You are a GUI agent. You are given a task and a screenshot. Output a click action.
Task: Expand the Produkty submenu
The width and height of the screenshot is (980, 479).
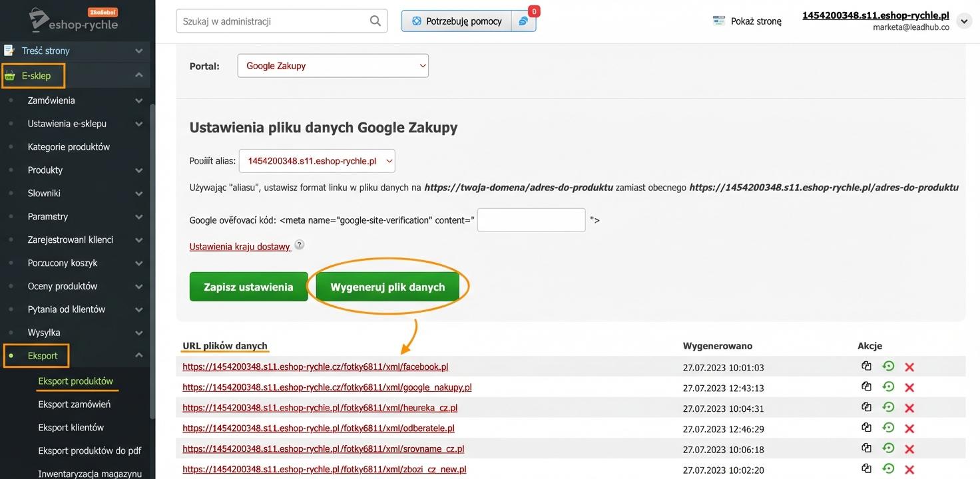click(x=139, y=170)
